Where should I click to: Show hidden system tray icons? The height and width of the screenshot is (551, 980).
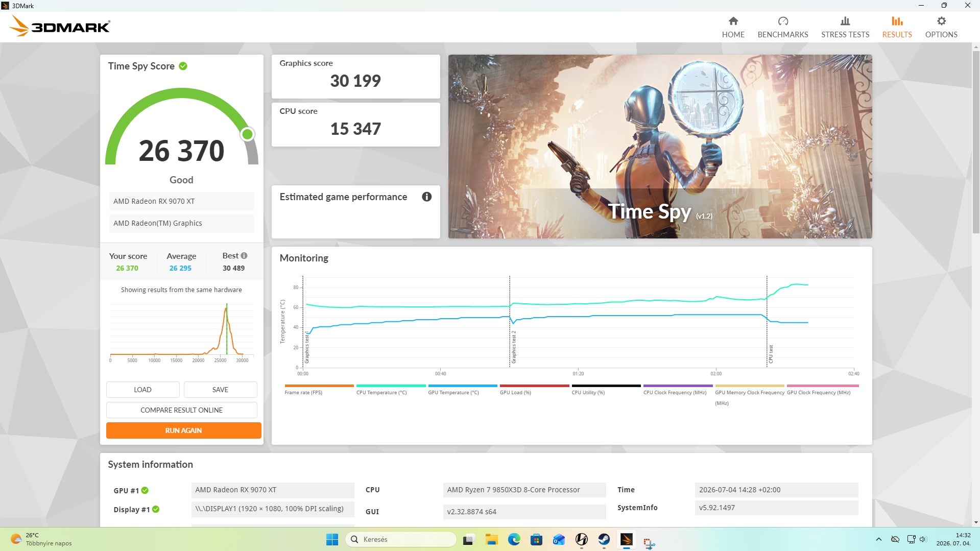tap(878, 539)
